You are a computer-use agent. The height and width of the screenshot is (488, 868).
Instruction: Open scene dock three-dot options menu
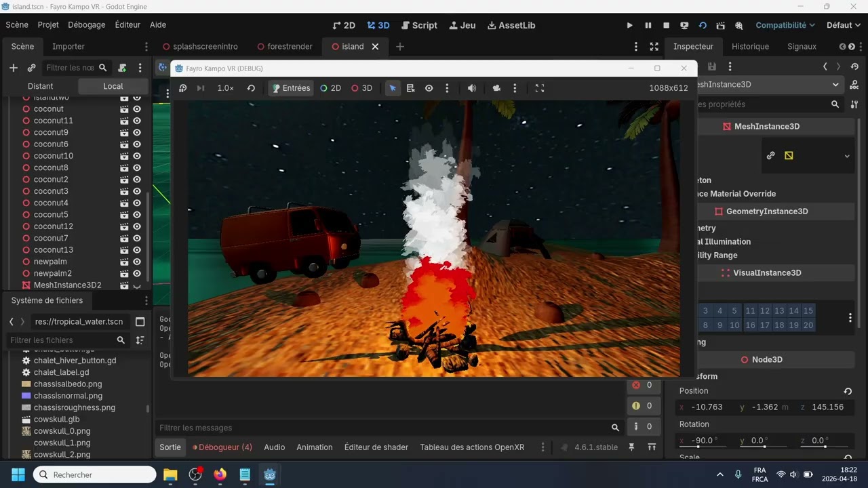click(x=140, y=68)
